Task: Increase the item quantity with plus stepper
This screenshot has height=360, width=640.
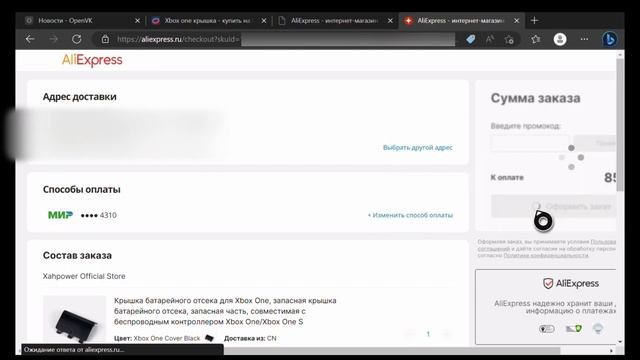Action: coord(447,334)
